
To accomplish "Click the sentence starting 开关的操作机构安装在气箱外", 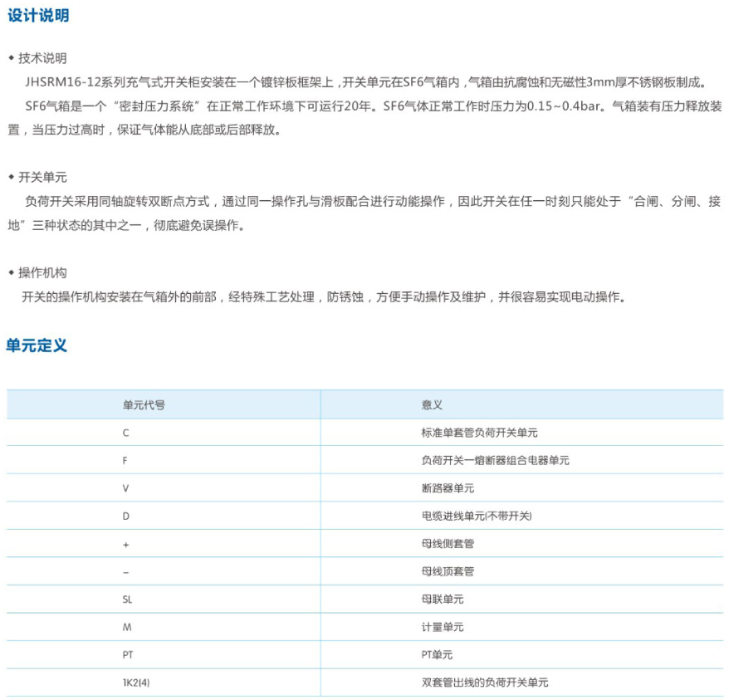I will click(x=324, y=296).
